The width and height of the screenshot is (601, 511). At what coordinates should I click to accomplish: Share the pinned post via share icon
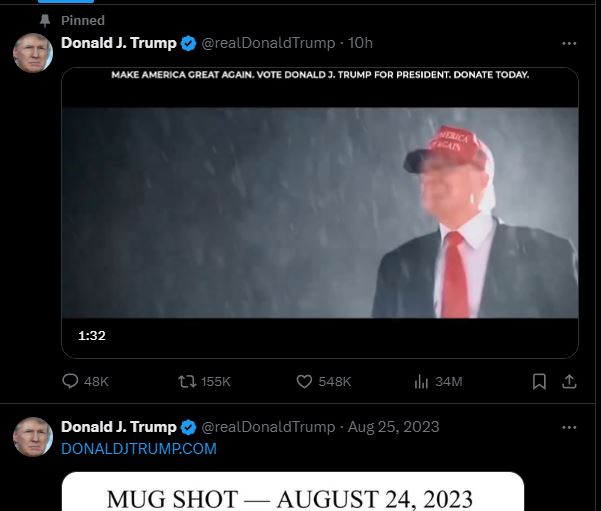[569, 381]
